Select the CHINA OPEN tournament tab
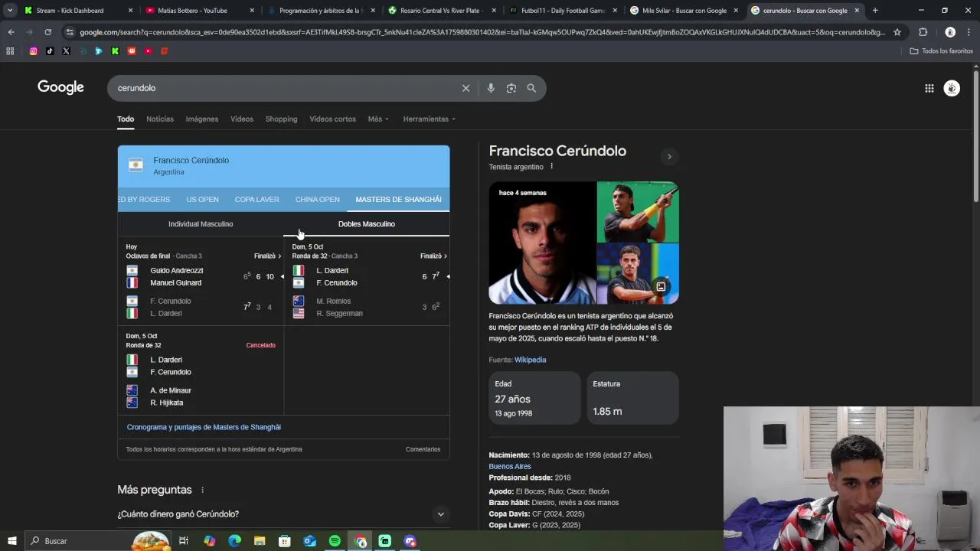Screen dimensions: 980x551 tap(317, 199)
